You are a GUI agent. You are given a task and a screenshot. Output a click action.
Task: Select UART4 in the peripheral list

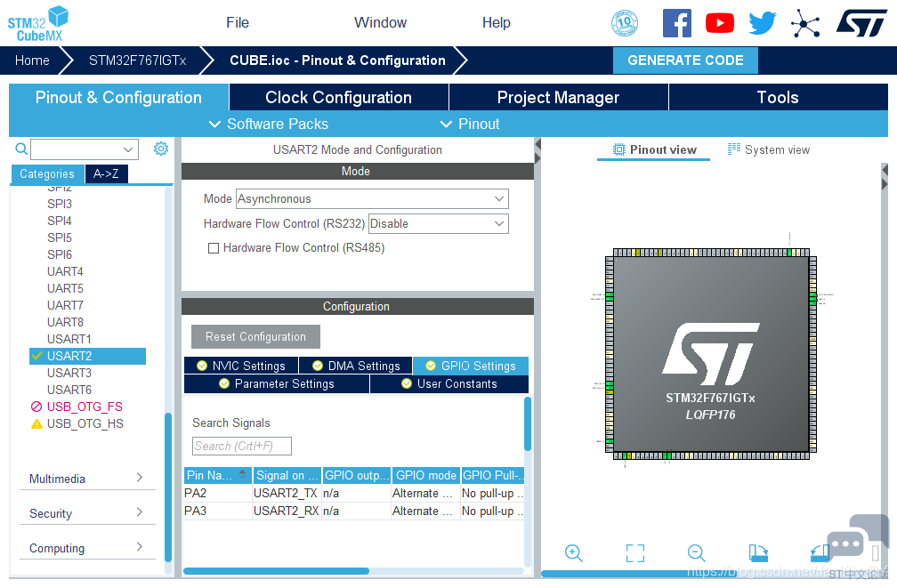click(65, 271)
